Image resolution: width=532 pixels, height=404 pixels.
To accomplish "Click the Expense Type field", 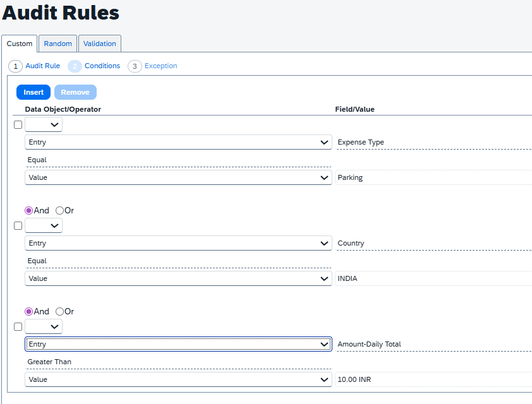I will point(433,142).
